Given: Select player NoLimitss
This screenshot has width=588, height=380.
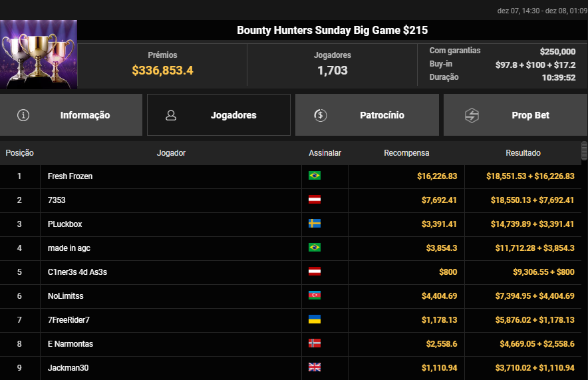Looking at the screenshot, I should [x=65, y=296].
